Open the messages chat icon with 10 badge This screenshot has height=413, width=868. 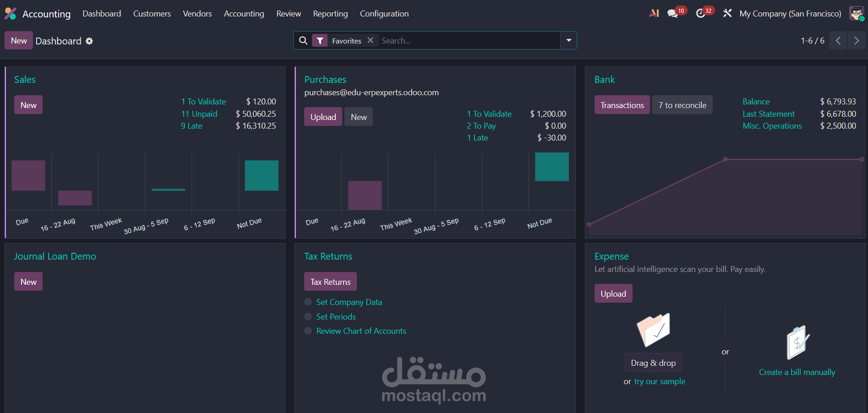click(672, 14)
